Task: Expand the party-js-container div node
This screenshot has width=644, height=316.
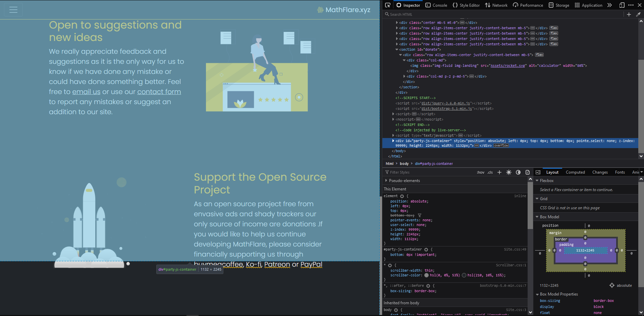Action: click(393, 141)
